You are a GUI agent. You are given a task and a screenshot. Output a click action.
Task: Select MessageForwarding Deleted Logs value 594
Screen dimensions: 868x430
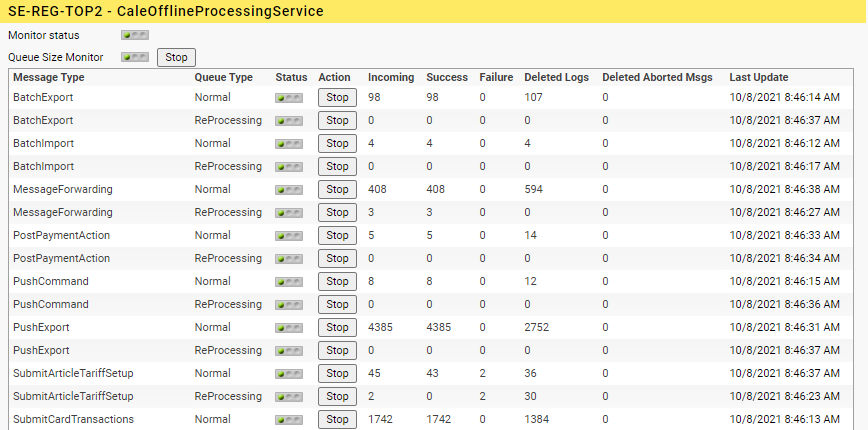[x=534, y=189]
